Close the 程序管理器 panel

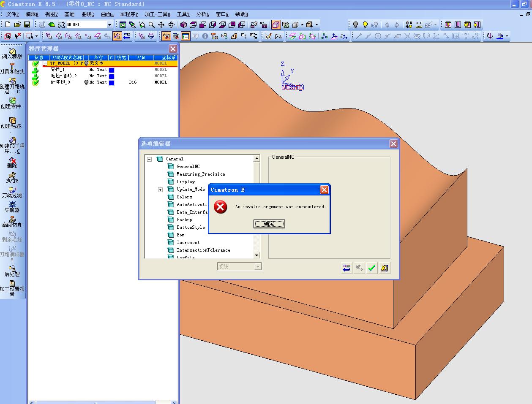(173, 49)
